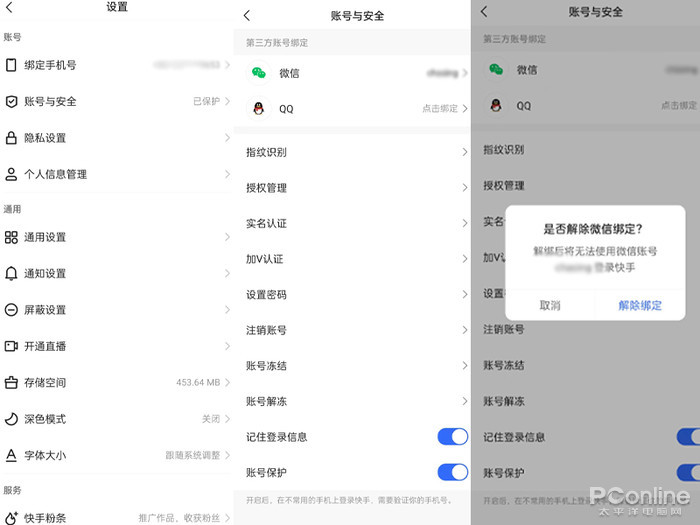Tap the phone icon beside 绑定手机号
This screenshot has width=700, height=525.
point(11,65)
